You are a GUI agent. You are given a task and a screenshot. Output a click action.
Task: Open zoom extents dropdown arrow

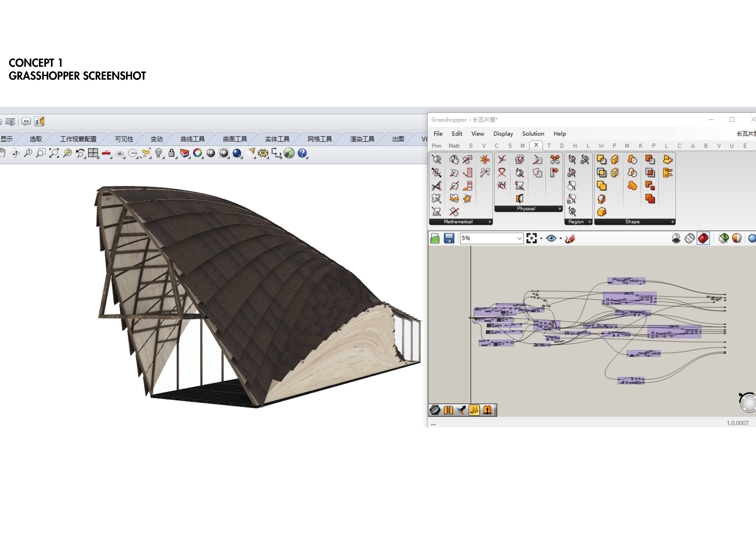(x=541, y=239)
